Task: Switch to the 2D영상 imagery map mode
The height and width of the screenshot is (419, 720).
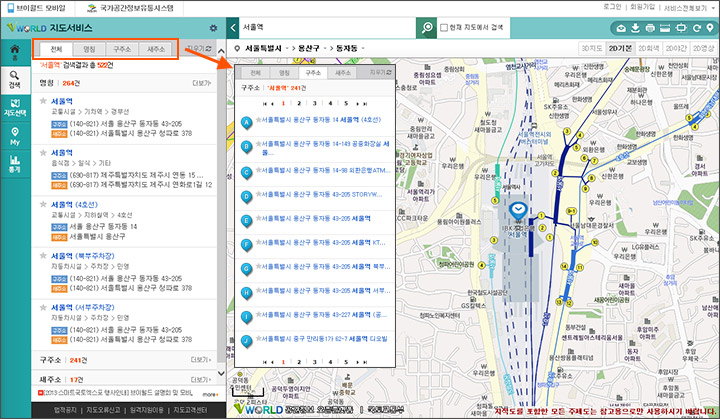Action: [x=703, y=48]
